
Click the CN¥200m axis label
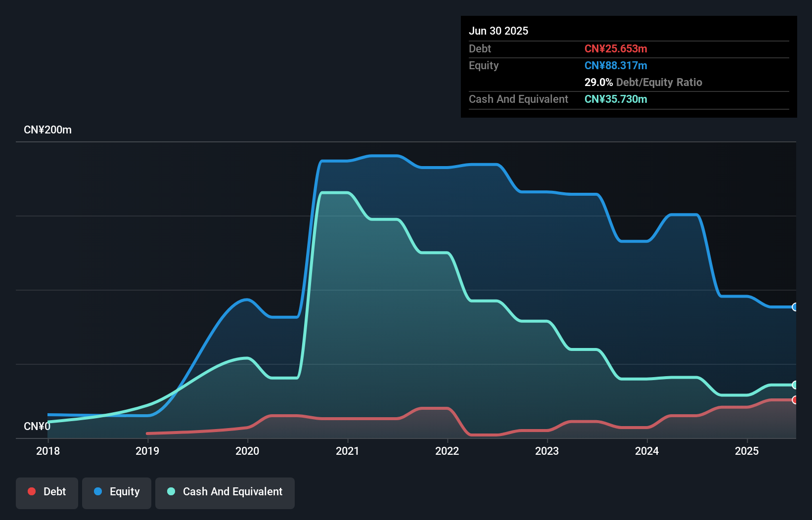[x=48, y=130]
